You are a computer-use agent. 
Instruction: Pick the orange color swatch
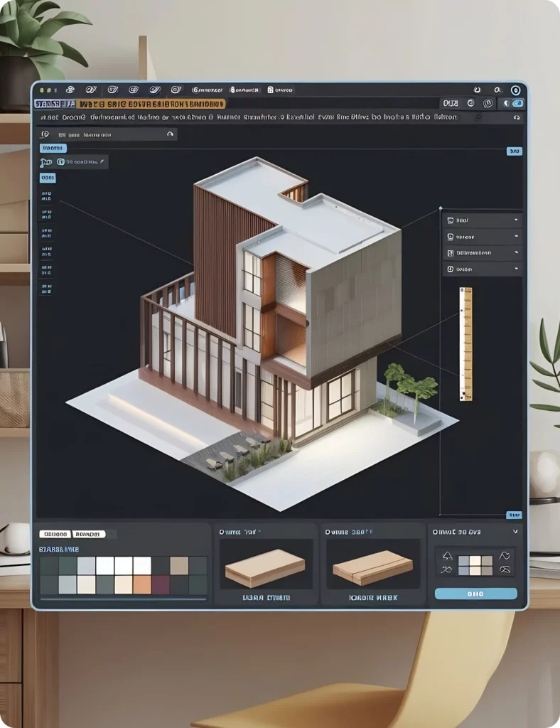tap(142, 584)
